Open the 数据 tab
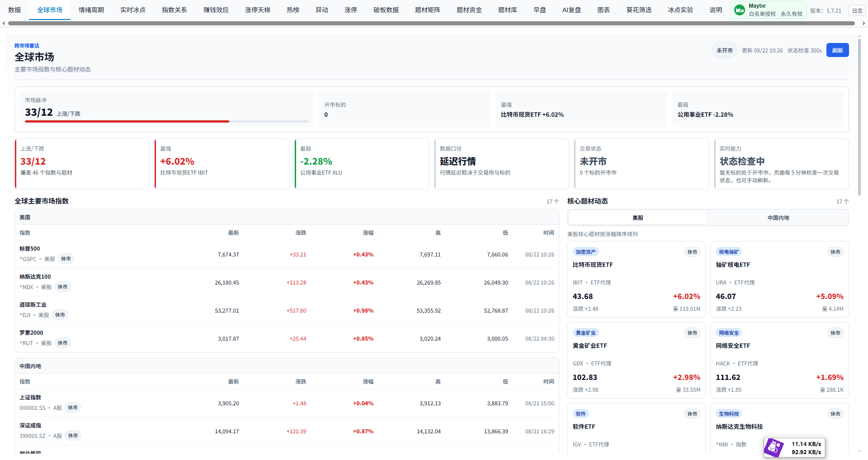868x460 pixels. coord(14,10)
